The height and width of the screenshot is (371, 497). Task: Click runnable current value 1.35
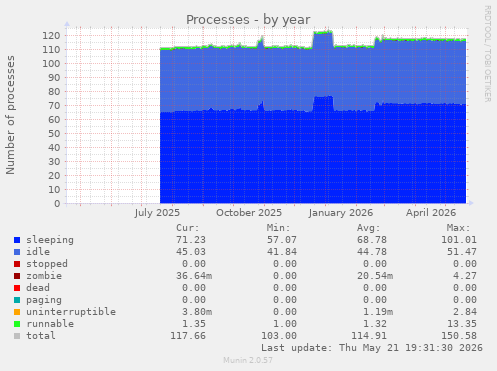click(194, 324)
